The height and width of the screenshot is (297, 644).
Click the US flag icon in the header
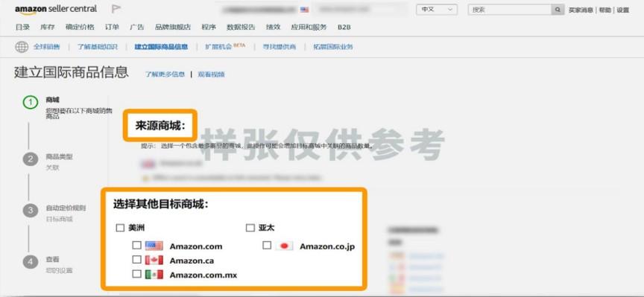pyautogui.click(x=304, y=10)
